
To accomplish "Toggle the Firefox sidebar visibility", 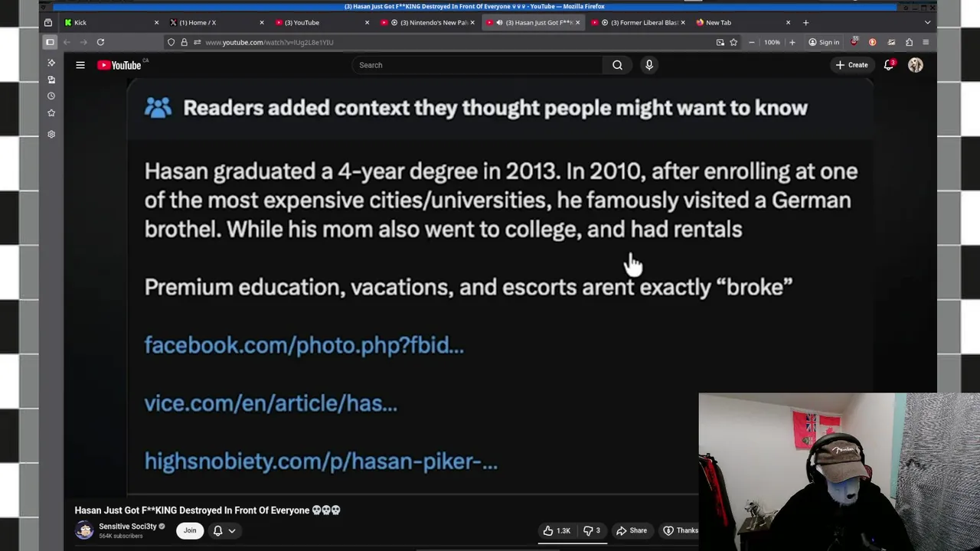I will pyautogui.click(x=50, y=42).
